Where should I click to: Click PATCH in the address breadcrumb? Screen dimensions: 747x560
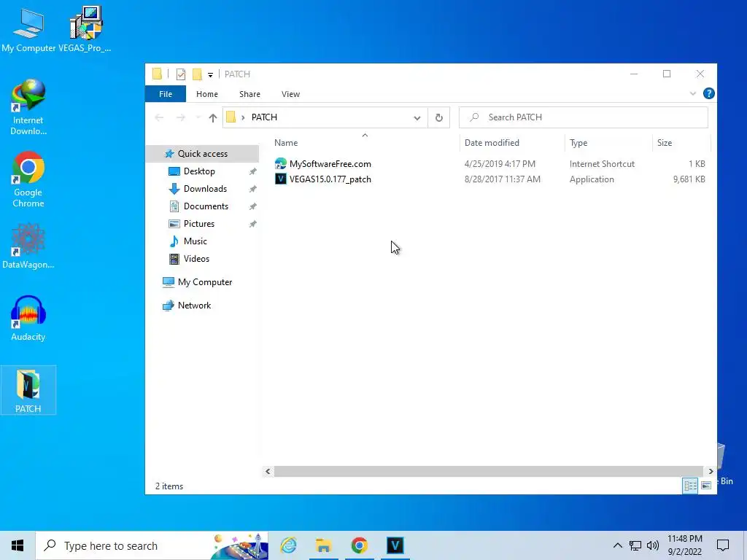tap(264, 117)
